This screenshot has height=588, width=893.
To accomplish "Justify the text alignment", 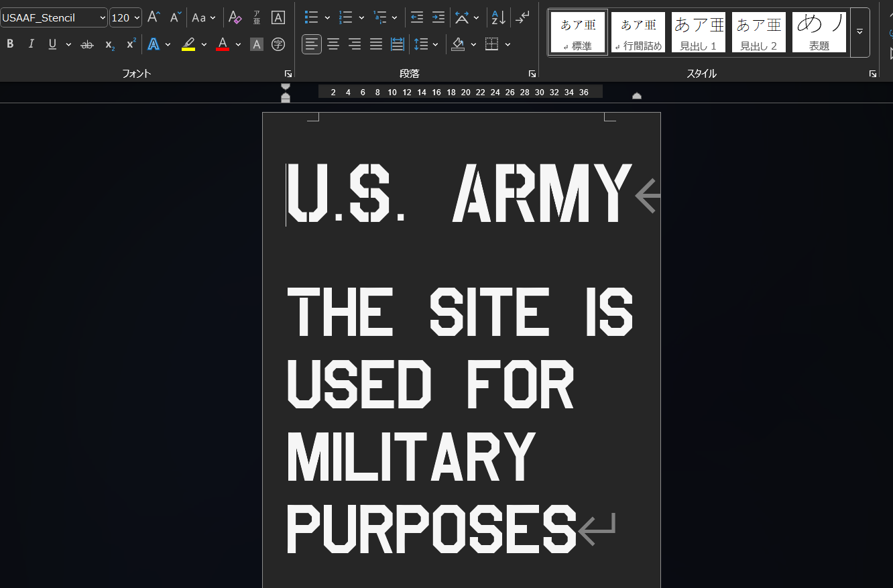I will click(x=376, y=44).
